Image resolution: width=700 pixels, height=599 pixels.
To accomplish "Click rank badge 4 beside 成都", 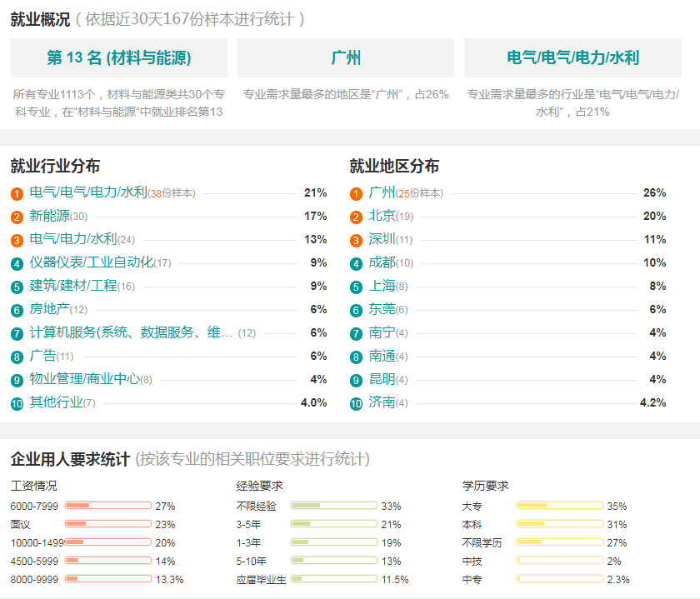I will tap(356, 264).
